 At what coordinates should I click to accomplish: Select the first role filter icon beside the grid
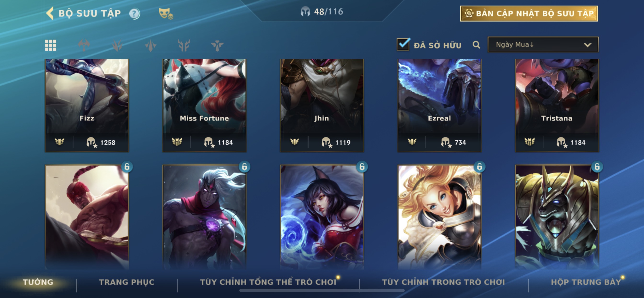click(x=84, y=45)
